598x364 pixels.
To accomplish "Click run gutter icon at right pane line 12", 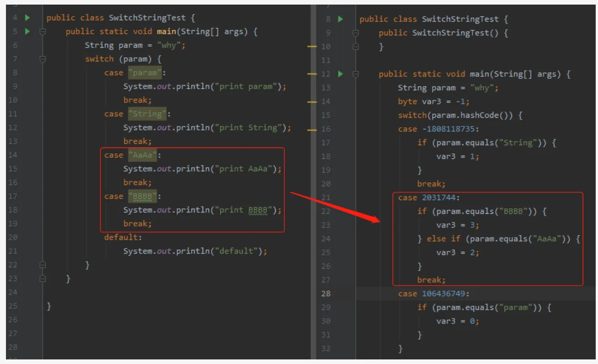I will point(340,74).
